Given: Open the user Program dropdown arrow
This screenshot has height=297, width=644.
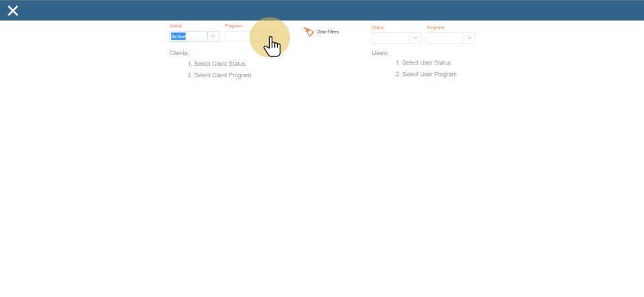Looking at the screenshot, I should click(x=469, y=38).
